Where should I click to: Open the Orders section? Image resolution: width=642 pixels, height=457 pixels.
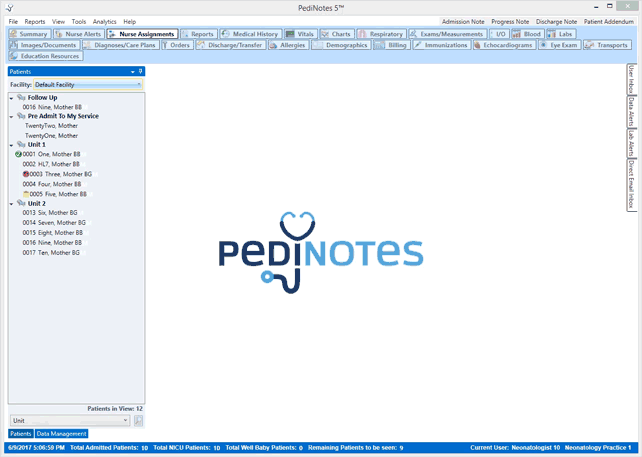tap(177, 45)
